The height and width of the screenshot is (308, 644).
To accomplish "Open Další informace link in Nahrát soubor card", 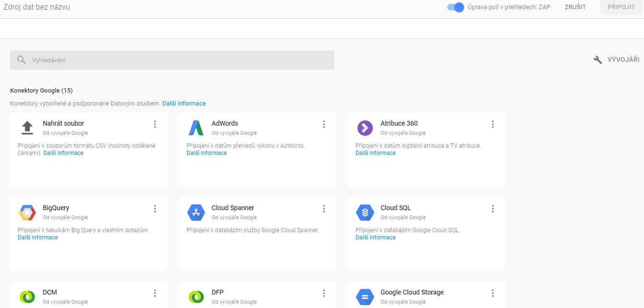I will 63,153.
